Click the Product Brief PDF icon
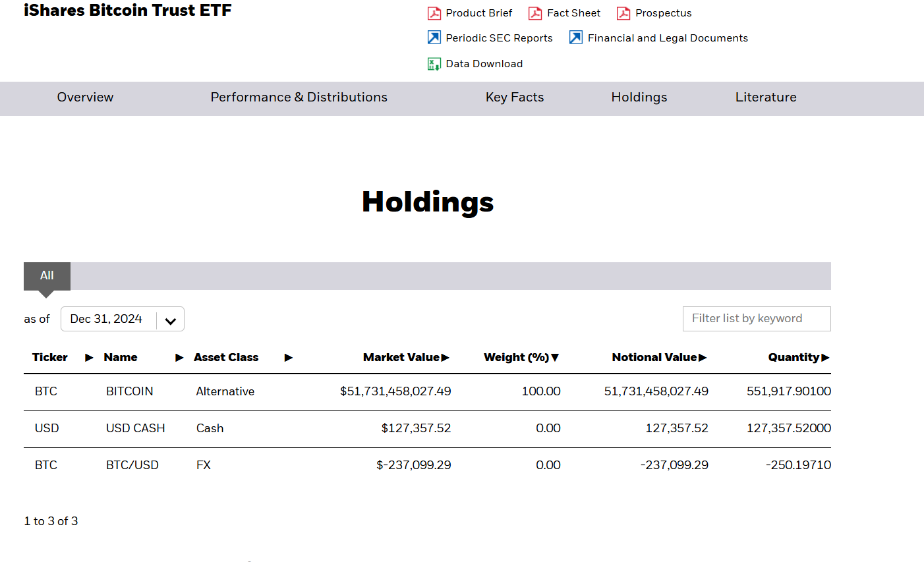 (x=434, y=13)
